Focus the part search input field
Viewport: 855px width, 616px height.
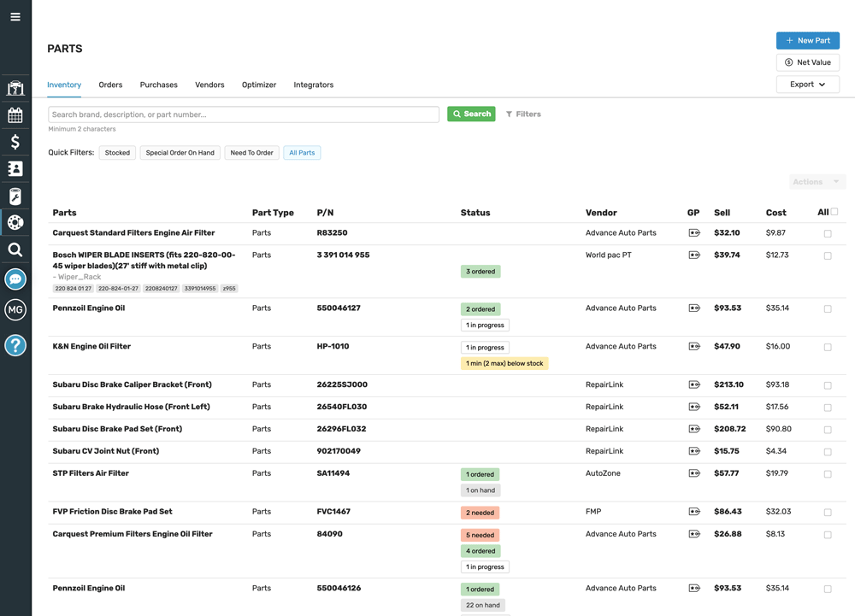pyautogui.click(x=243, y=114)
